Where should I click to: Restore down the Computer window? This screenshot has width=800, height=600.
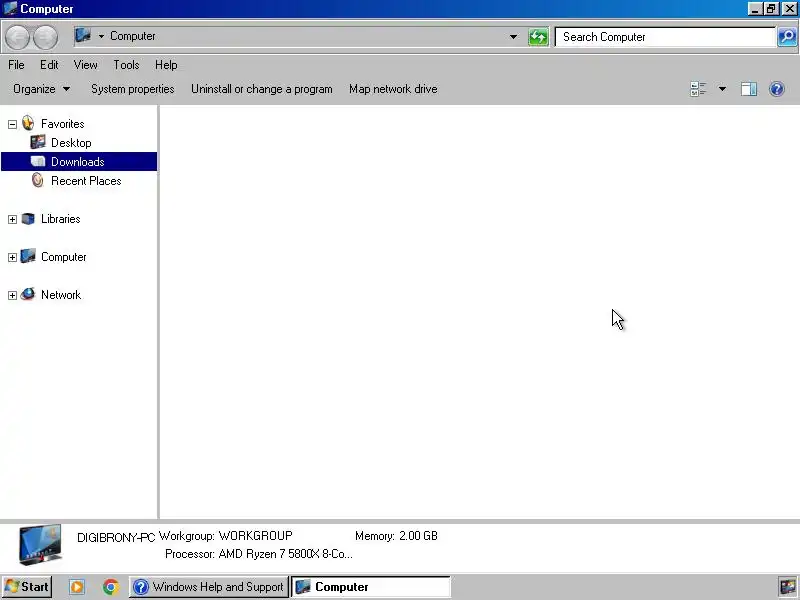(x=771, y=9)
